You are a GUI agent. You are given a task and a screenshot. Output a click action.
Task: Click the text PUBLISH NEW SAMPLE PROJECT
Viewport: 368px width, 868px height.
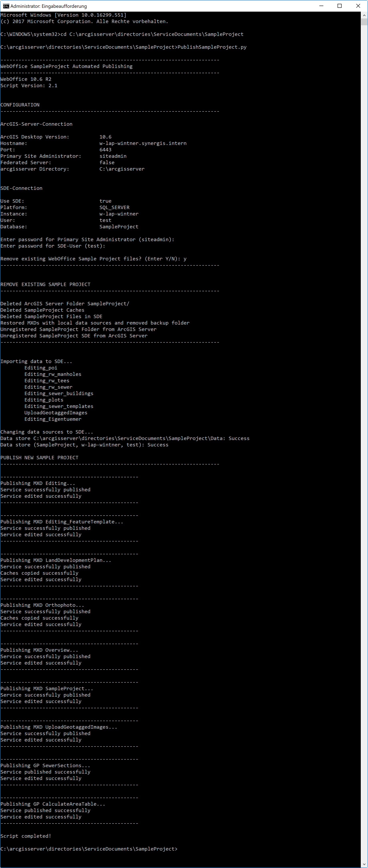pos(39,457)
